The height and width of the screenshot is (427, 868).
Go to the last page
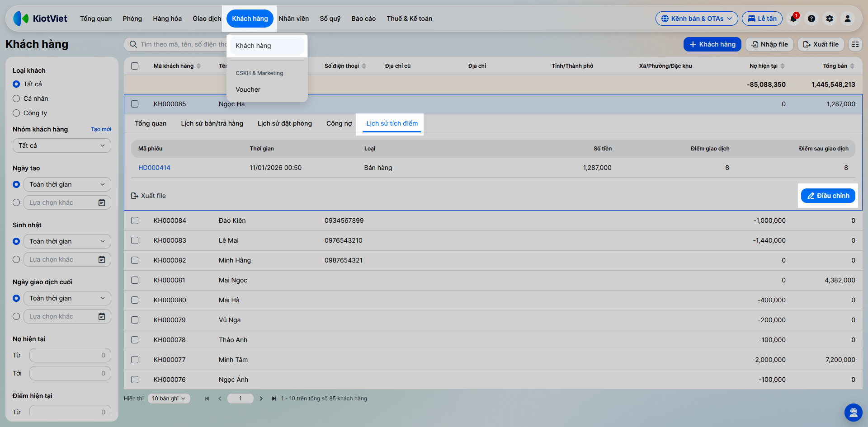coord(274,399)
